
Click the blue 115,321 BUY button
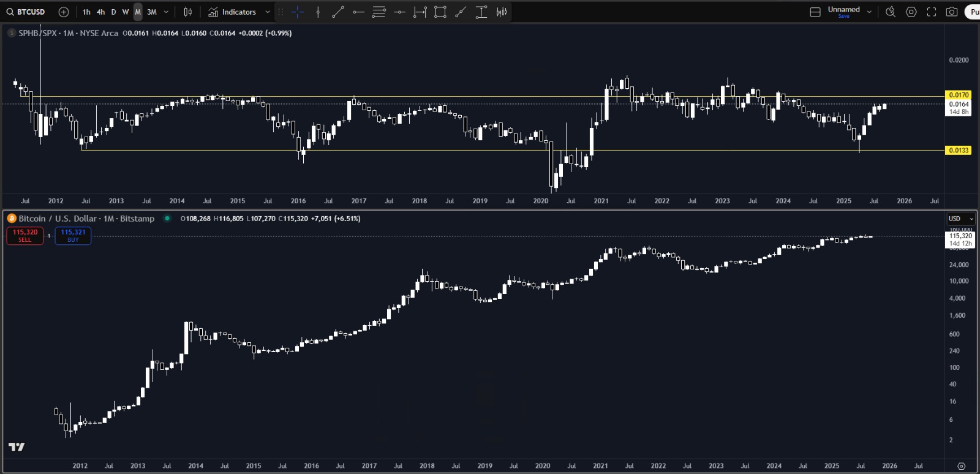73,236
